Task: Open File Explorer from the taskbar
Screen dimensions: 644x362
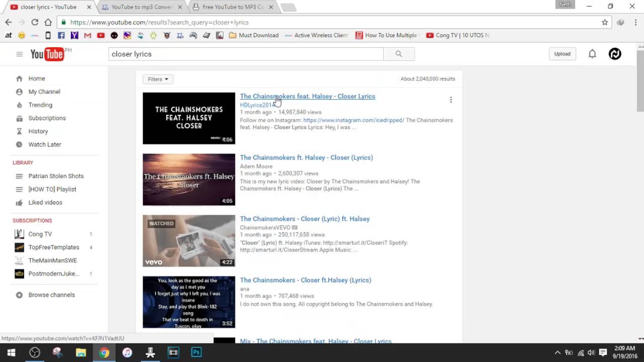Action: point(81,352)
